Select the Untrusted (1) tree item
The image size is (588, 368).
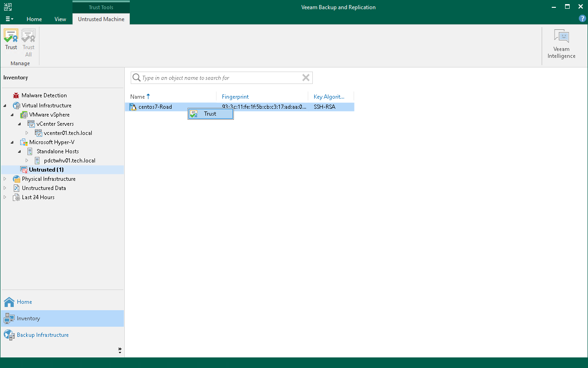[x=46, y=170]
